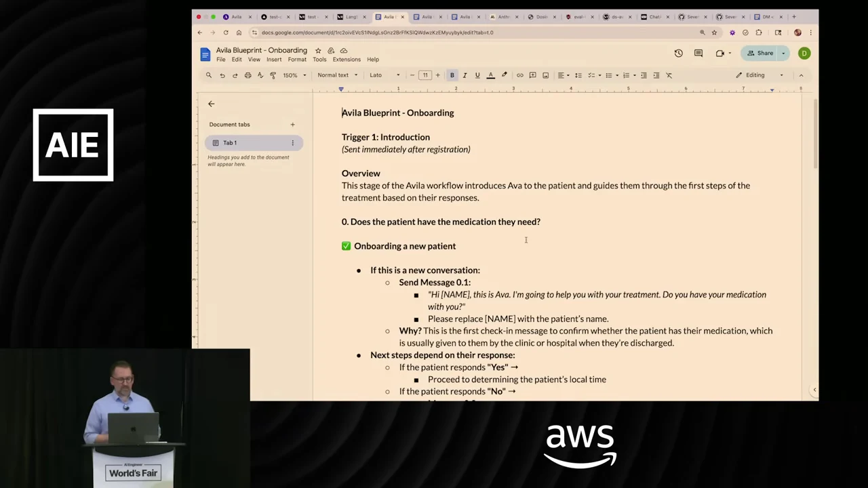Select Tab 1 in document tabs
Screen dimensions: 868x488
point(254,143)
